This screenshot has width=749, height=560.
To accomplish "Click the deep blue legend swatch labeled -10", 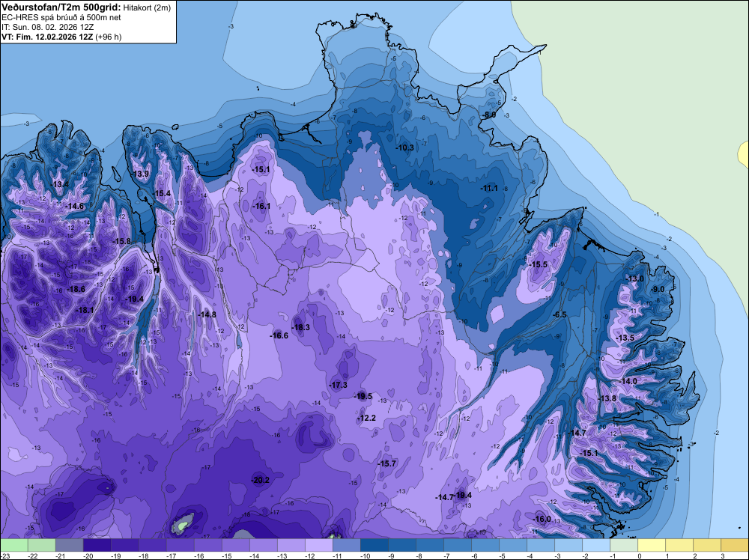I will click(x=374, y=545).
